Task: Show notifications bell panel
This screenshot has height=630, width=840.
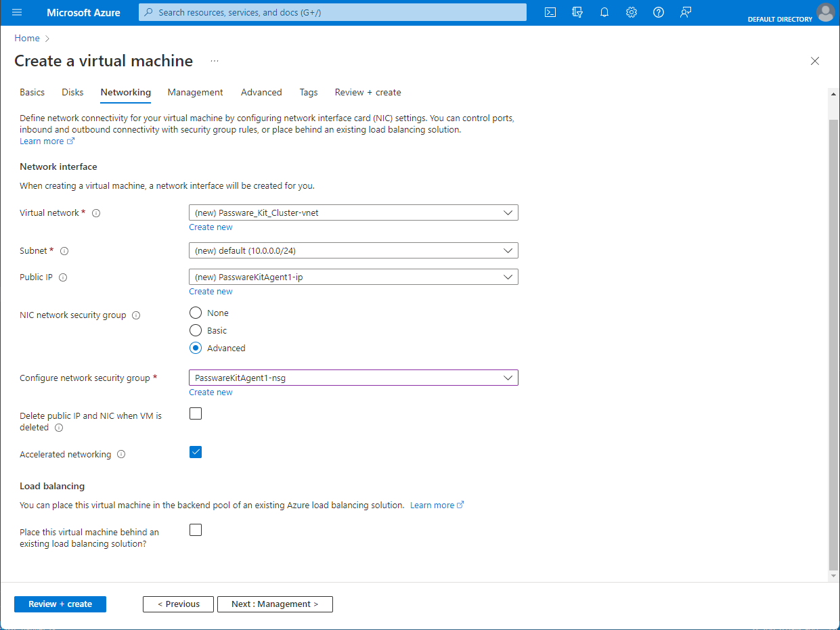Action: [x=604, y=12]
